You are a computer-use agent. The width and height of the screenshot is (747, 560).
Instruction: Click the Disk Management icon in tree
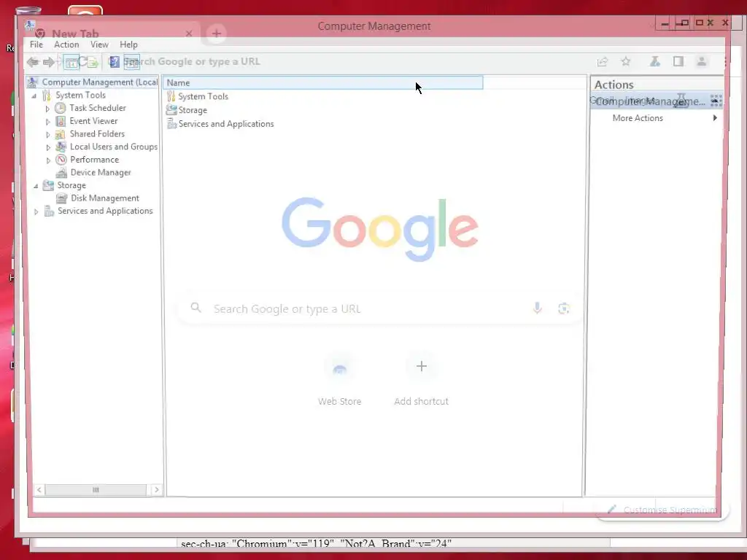(x=61, y=198)
